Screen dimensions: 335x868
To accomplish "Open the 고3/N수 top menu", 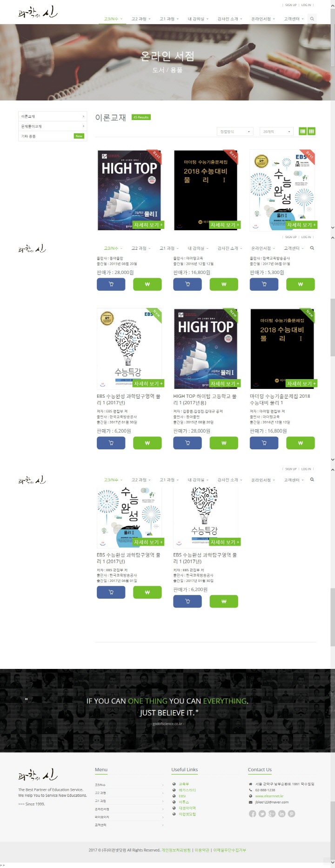I will click(x=113, y=19).
